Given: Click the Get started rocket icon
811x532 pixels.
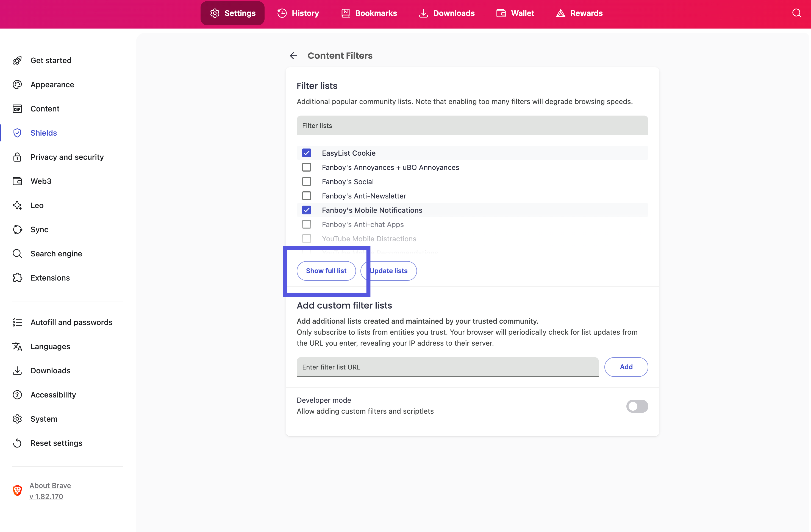Looking at the screenshot, I should (17, 61).
